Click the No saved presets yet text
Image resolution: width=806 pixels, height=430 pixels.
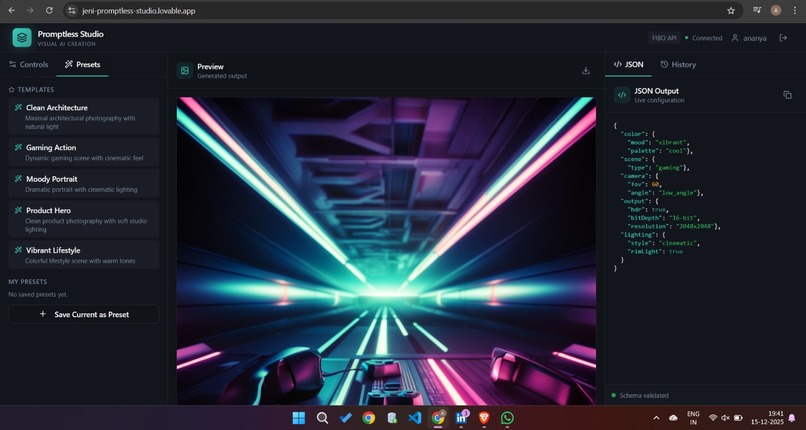coord(38,294)
